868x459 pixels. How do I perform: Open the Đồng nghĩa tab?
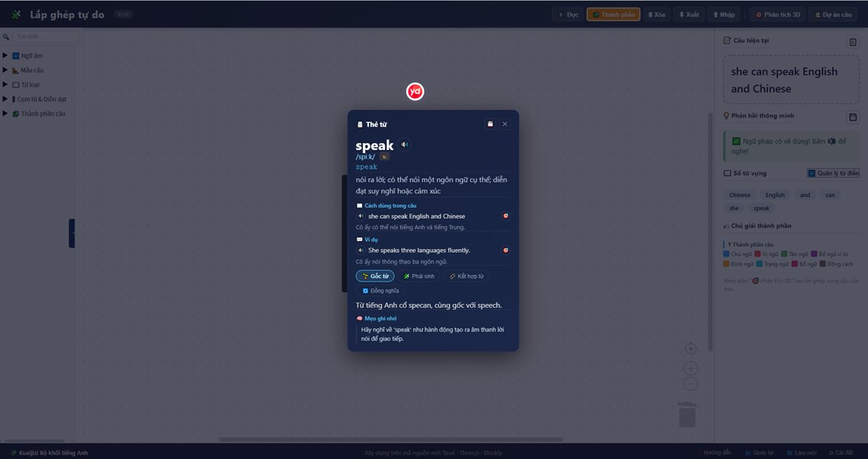click(x=380, y=290)
